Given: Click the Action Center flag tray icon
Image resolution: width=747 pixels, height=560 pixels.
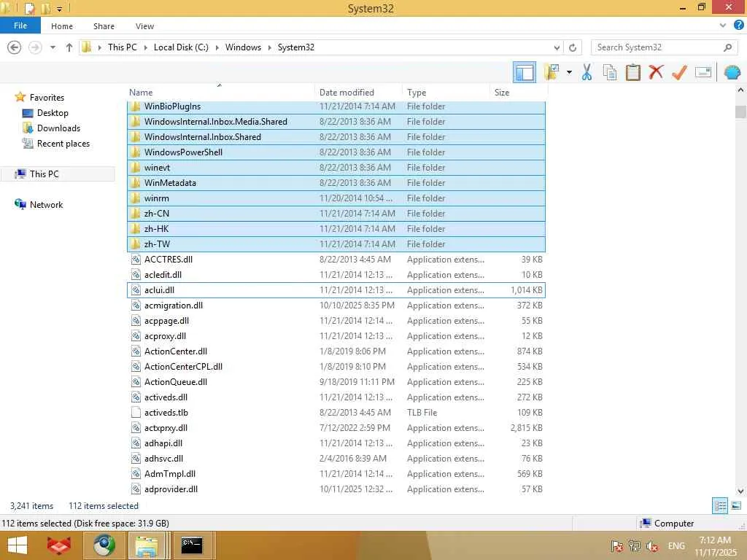Looking at the screenshot, I should 616,546.
